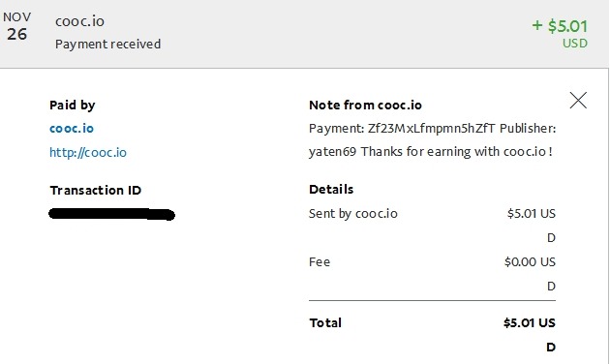Viewport: 610px width, 364px height.
Task: Click the Sent by cooc.io row label
Action: 353,214
